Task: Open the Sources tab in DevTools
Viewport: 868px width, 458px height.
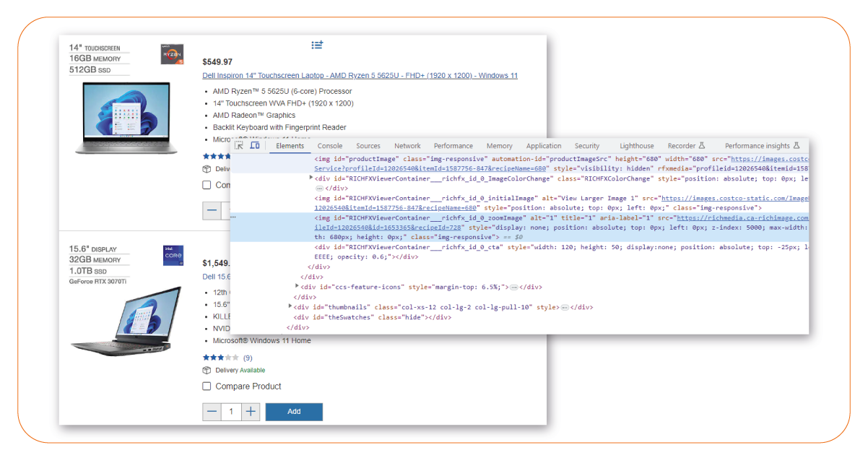Action: pos(368,146)
